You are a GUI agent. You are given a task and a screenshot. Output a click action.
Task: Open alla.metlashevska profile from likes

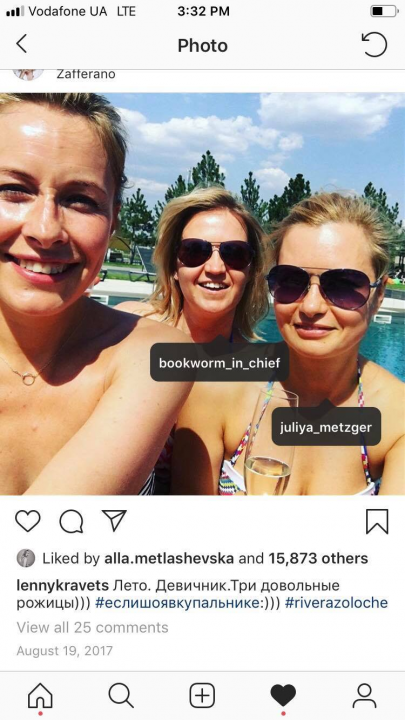coord(169,558)
